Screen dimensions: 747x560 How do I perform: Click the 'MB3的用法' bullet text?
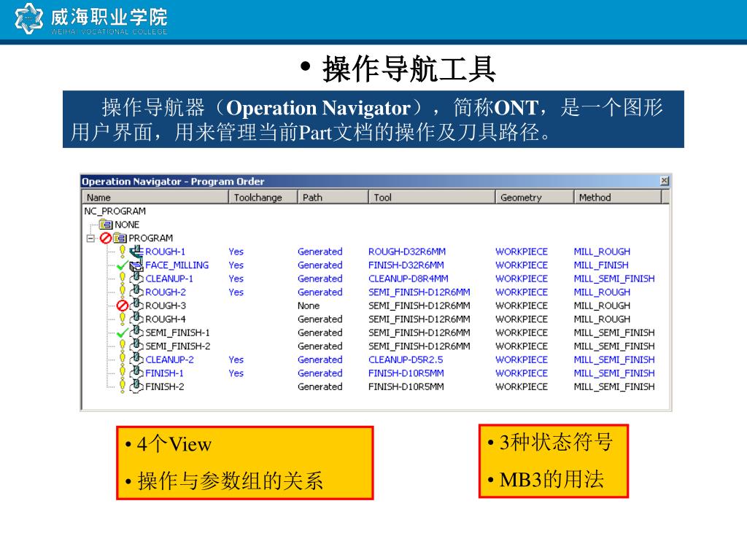pos(551,479)
